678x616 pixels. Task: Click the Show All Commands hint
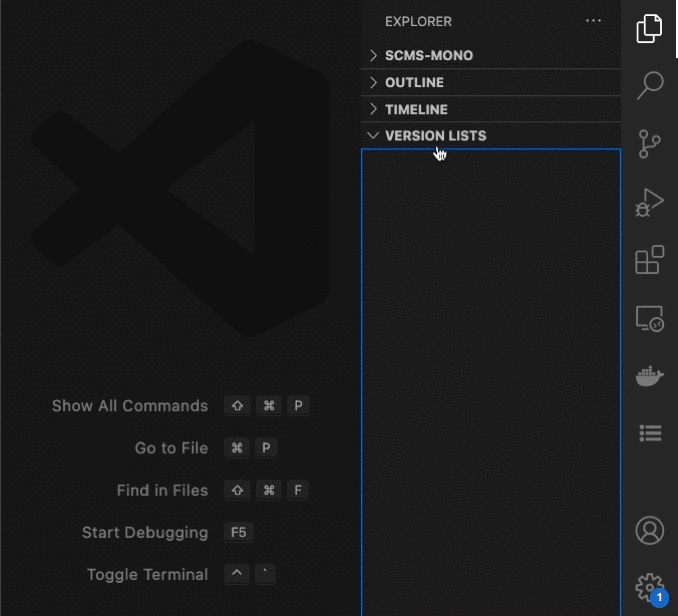tap(130, 406)
